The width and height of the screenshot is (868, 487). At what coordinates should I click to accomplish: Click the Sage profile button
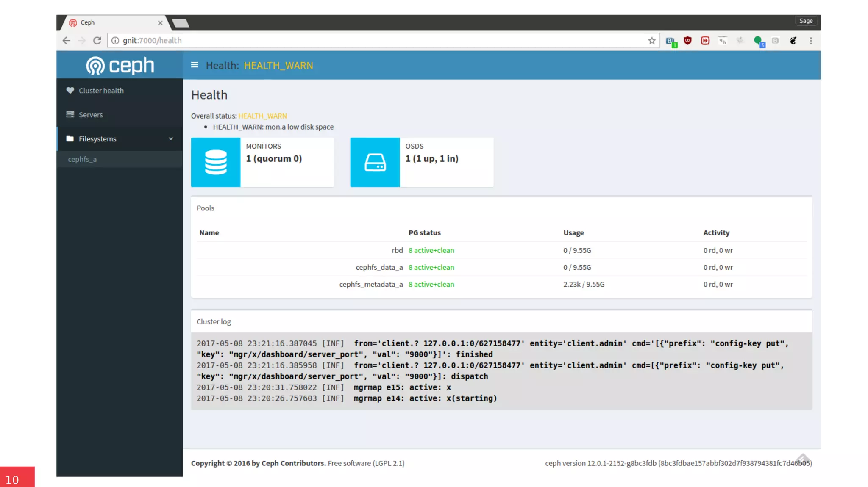[806, 21]
